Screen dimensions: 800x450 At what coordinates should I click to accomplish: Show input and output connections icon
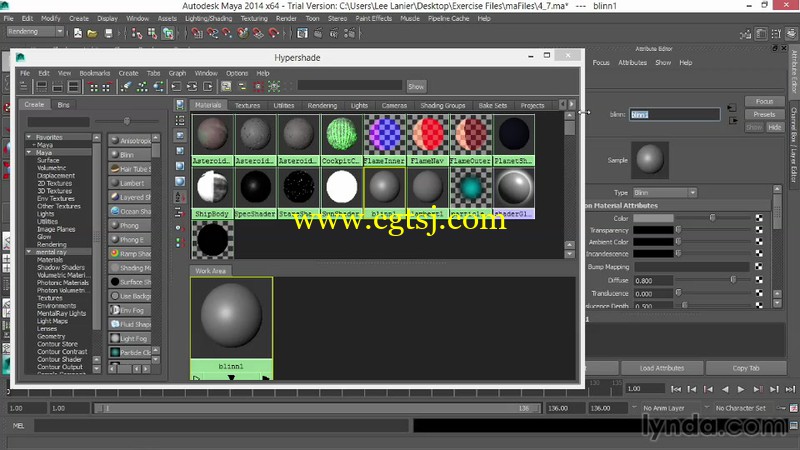coord(192,87)
